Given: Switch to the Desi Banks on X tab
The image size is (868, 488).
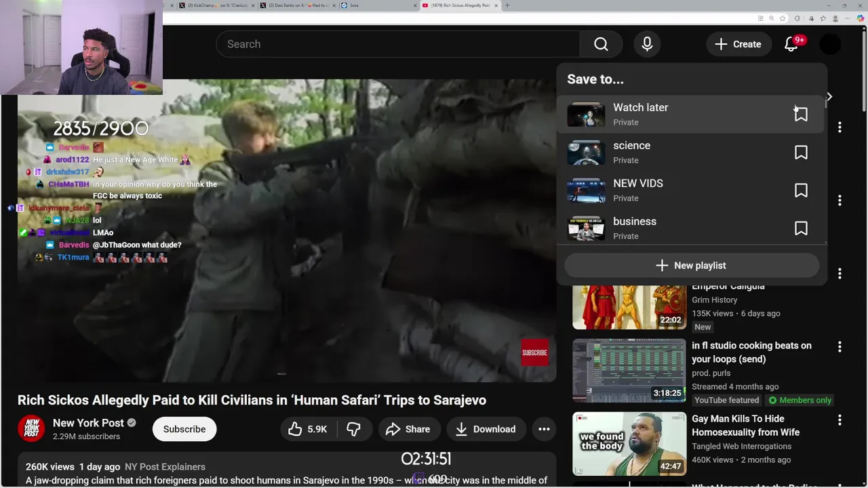Looking at the screenshot, I should (296, 5).
